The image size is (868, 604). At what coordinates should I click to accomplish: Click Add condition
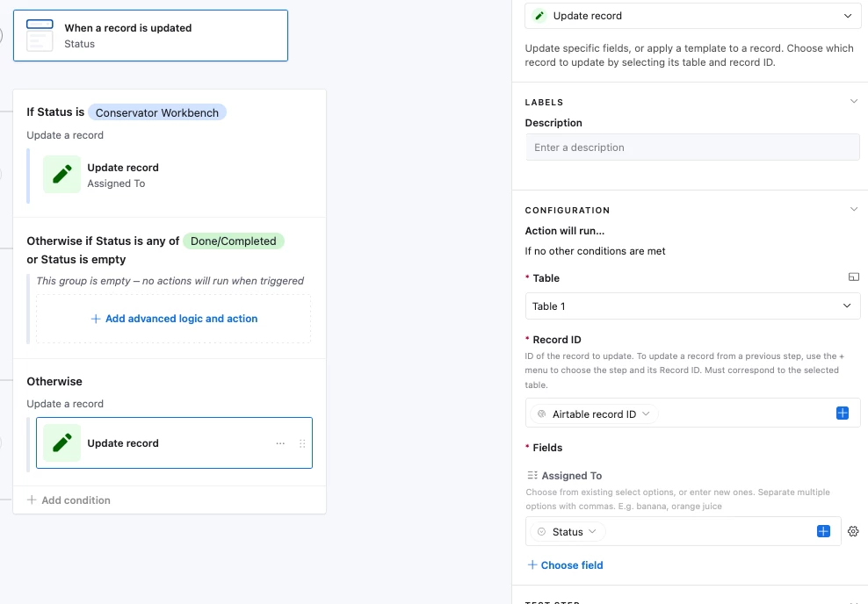(x=69, y=500)
